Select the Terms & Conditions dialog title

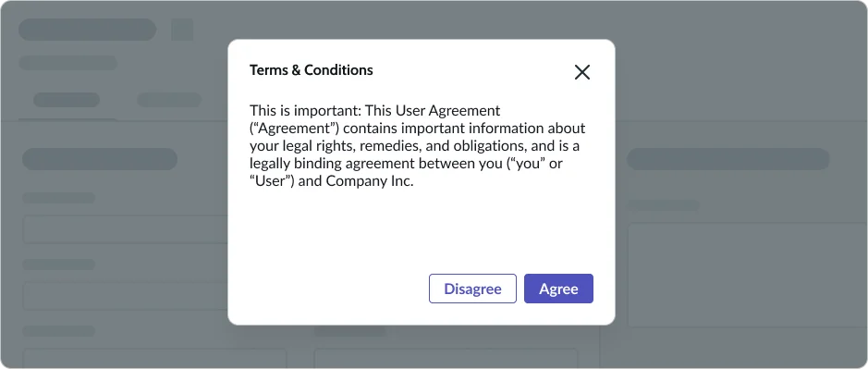pyautogui.click(x=312, y=70)
